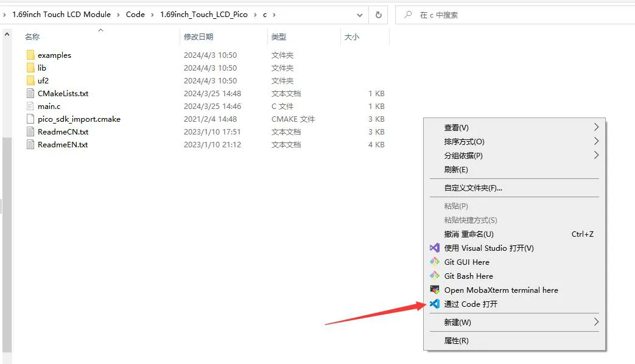Viewport: 635px width, 364px height.
Task: Click the Git GUI Here icon
Action: (x=435, y=262)
